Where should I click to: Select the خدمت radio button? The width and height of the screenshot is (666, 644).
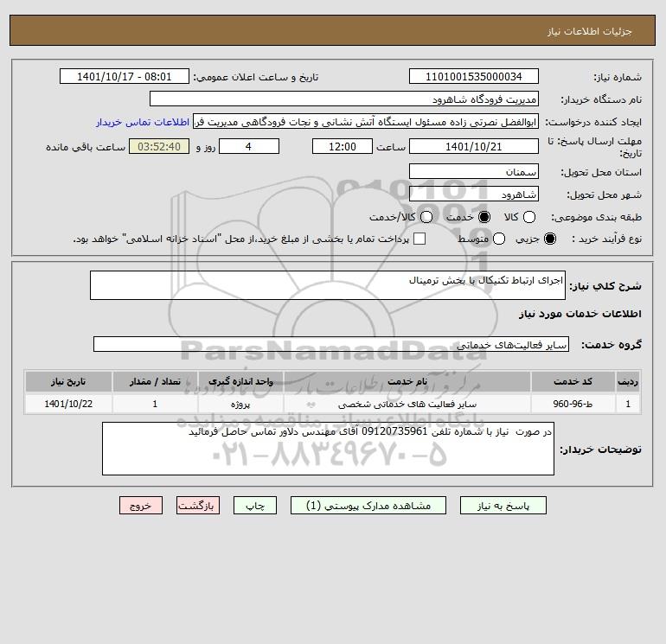[x=483, y=217]
